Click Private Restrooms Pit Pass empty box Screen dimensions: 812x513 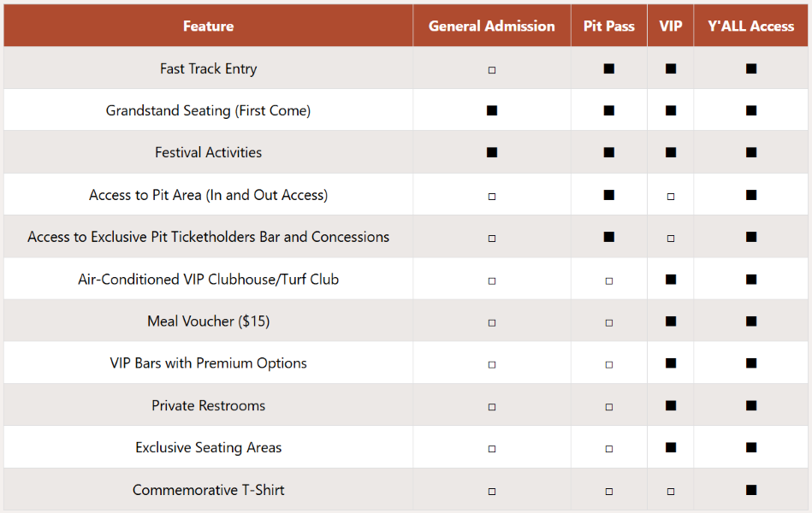tap(609, 406)
